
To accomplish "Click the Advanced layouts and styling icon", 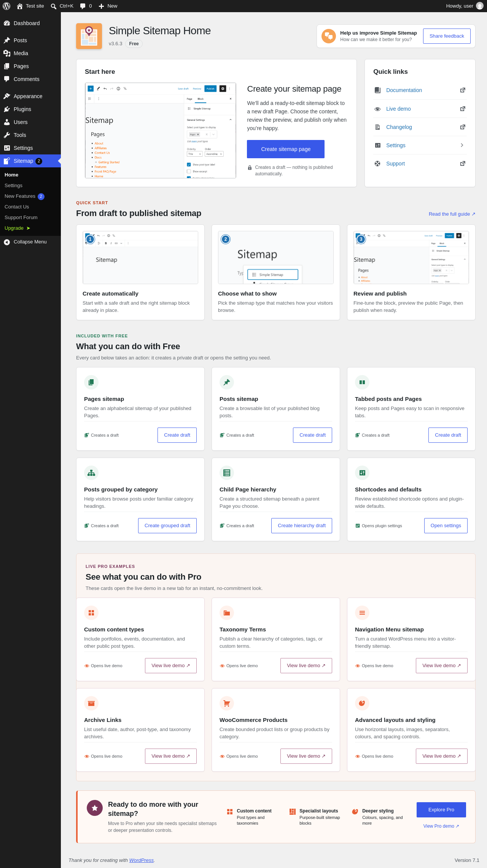I will [362, 703].
